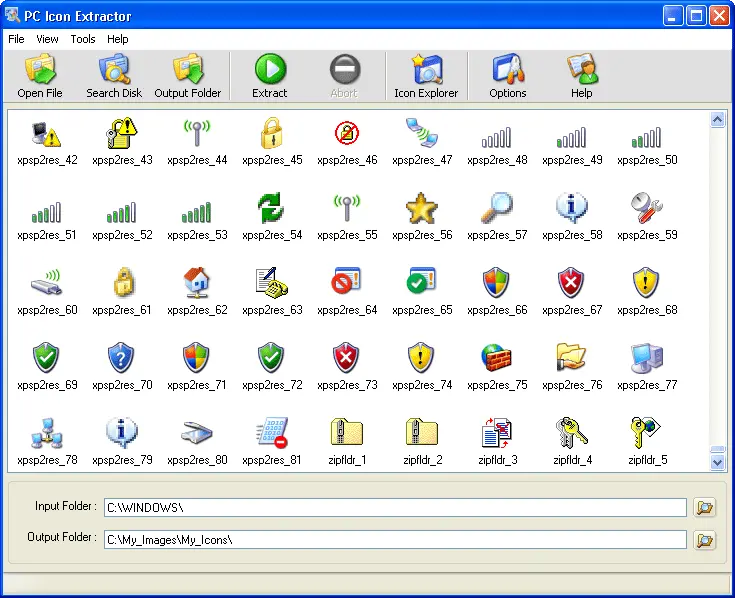Select the star icon xpsp2res_56

(x=422, y=208)
